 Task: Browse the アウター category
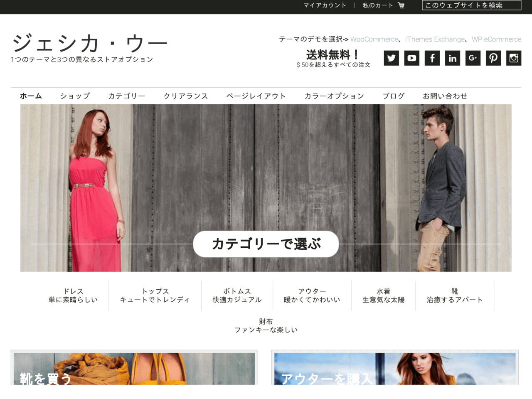[x=312, y=296]
